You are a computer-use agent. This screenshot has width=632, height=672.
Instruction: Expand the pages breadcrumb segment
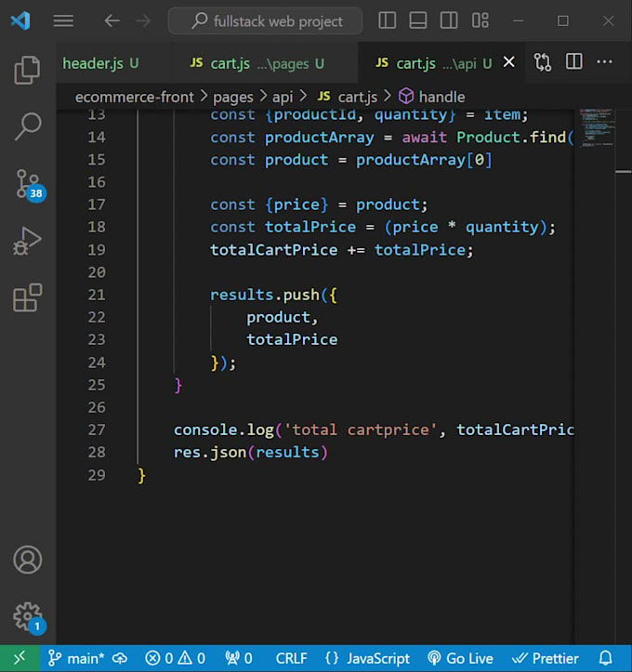pyautogui.click(x=232, y=97)
